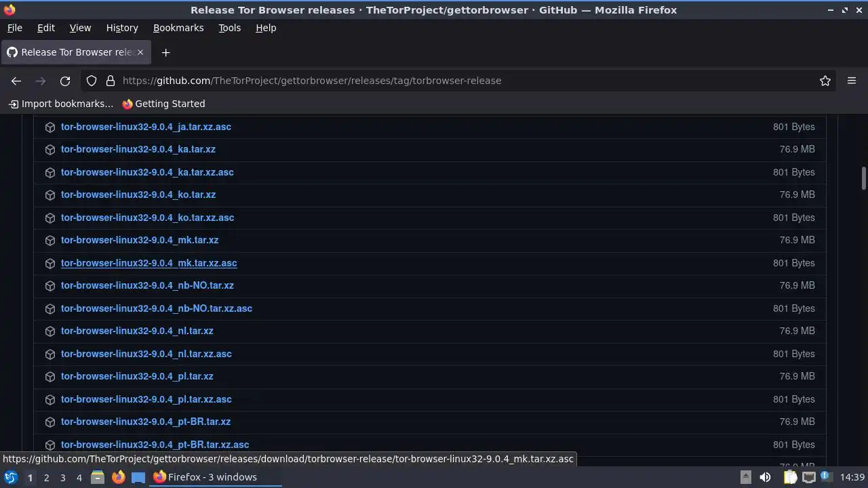Download tor-browser-linux32-9.0.4_nb-NO.tar.xz
The image size is (868, 488).
coord(147,285)
